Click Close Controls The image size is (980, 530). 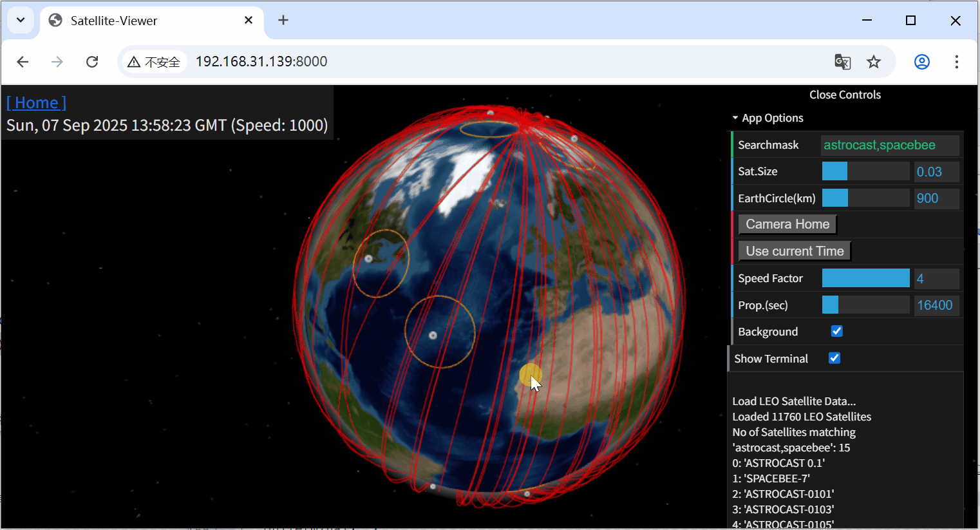coord(845,95)
